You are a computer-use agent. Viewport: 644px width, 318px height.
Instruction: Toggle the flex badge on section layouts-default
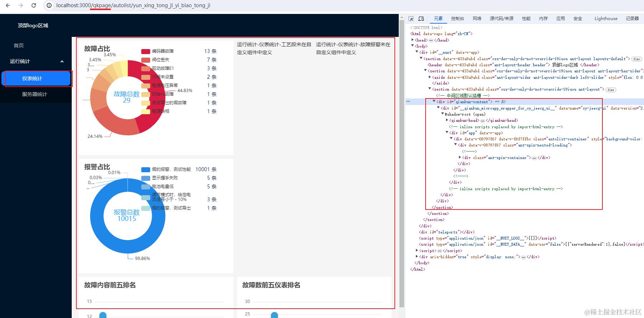637,59
